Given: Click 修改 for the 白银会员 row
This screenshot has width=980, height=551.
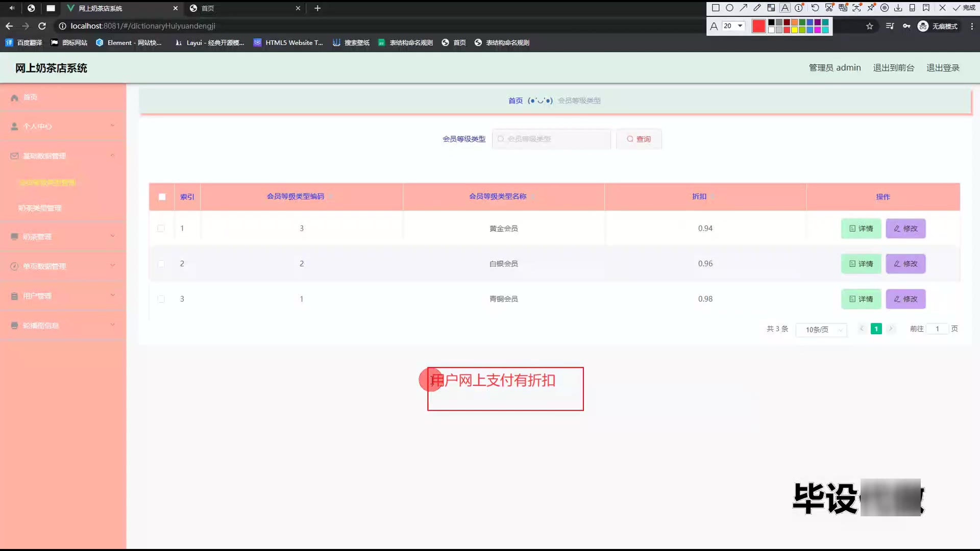Looking at the screenshot, I should point(905,264).
